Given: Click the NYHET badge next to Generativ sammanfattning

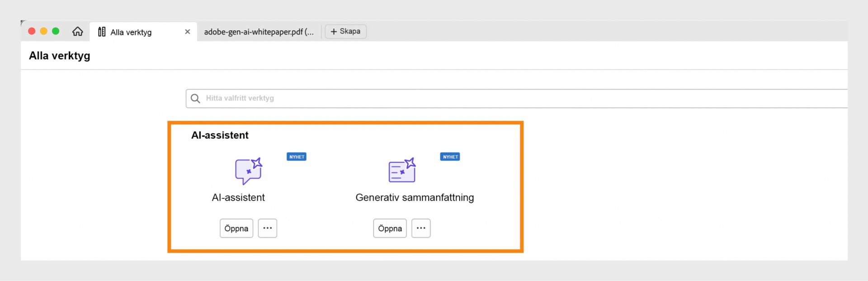Looking at the screenshot, I should pos(450,157).
